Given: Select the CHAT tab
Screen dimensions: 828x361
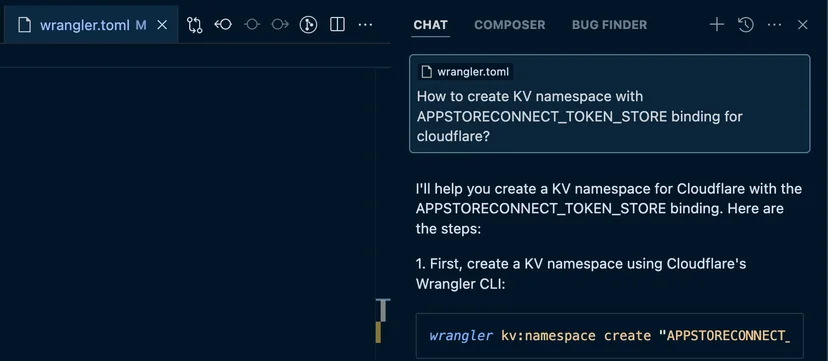Looking at the screenshot, I should click(x=430, y=25).
